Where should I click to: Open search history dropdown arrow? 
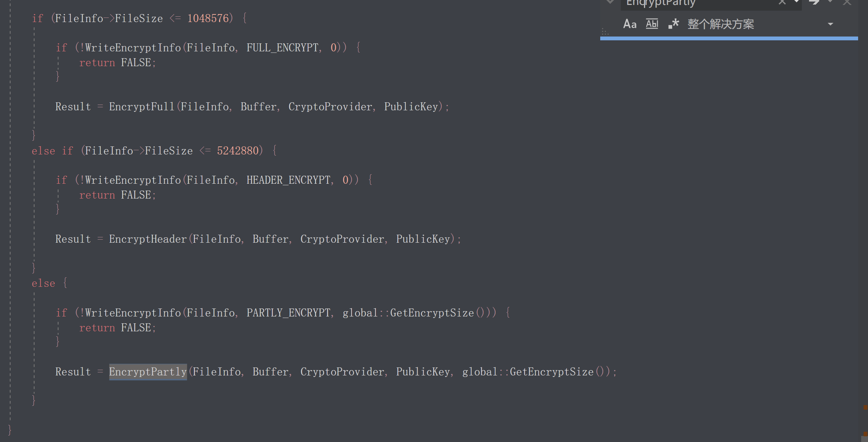(x=796, y=2)
